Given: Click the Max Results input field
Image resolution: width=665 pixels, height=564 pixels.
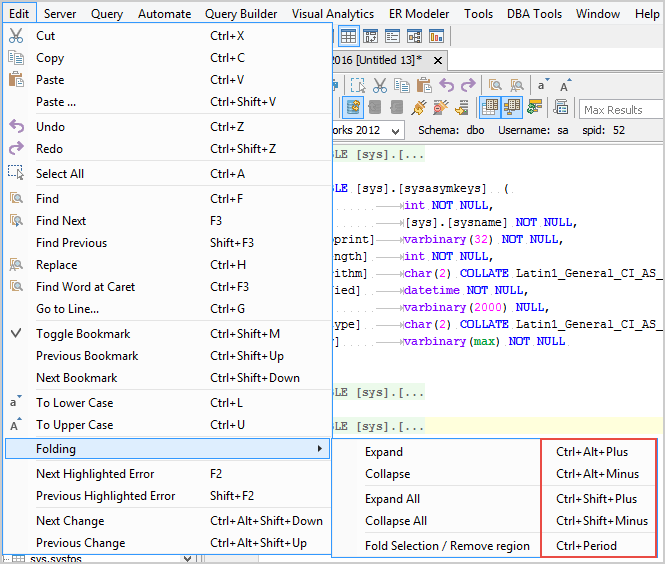Looking at the screenshot, I should (x=620, y=109).
